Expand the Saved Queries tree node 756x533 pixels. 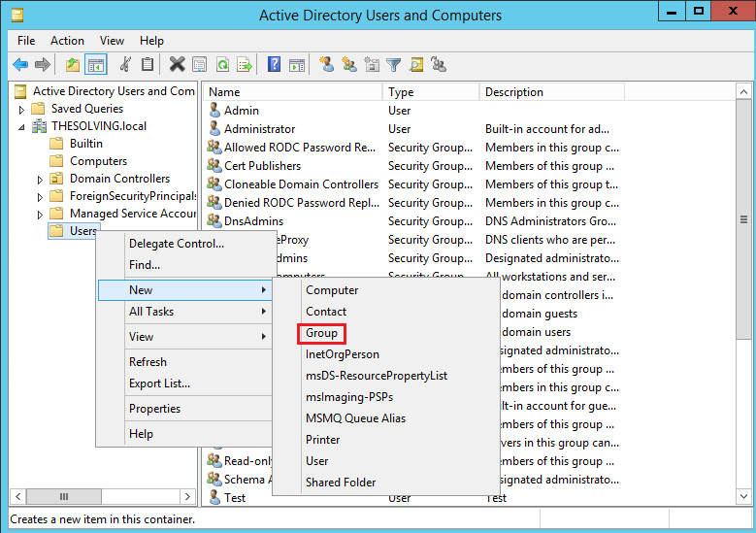tap(22, 109)
